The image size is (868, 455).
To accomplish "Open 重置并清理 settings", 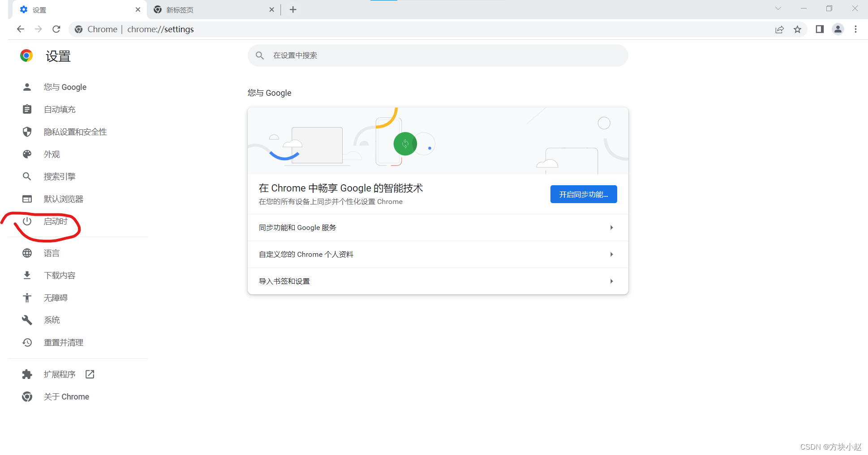I will (x=64, y=342).
